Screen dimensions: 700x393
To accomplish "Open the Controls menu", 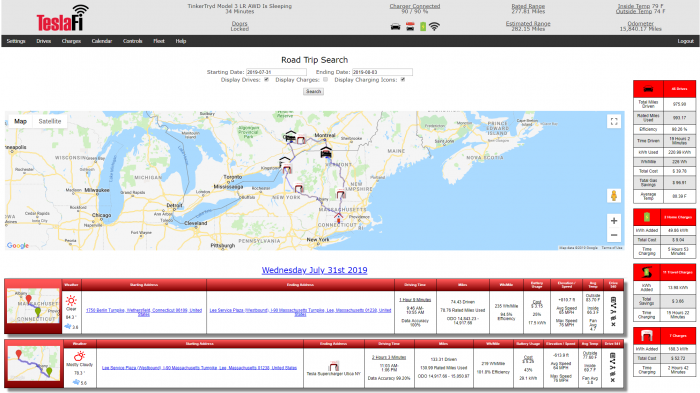I will [x=133, y=41].
